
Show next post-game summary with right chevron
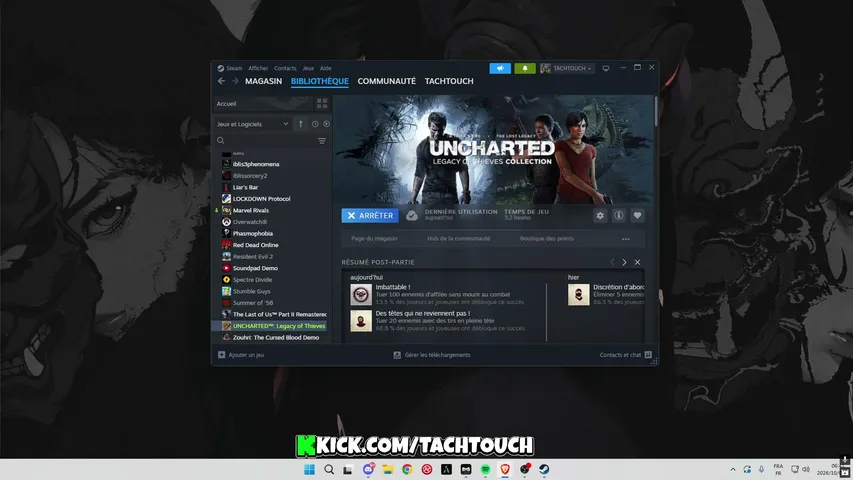click(624, 262)
